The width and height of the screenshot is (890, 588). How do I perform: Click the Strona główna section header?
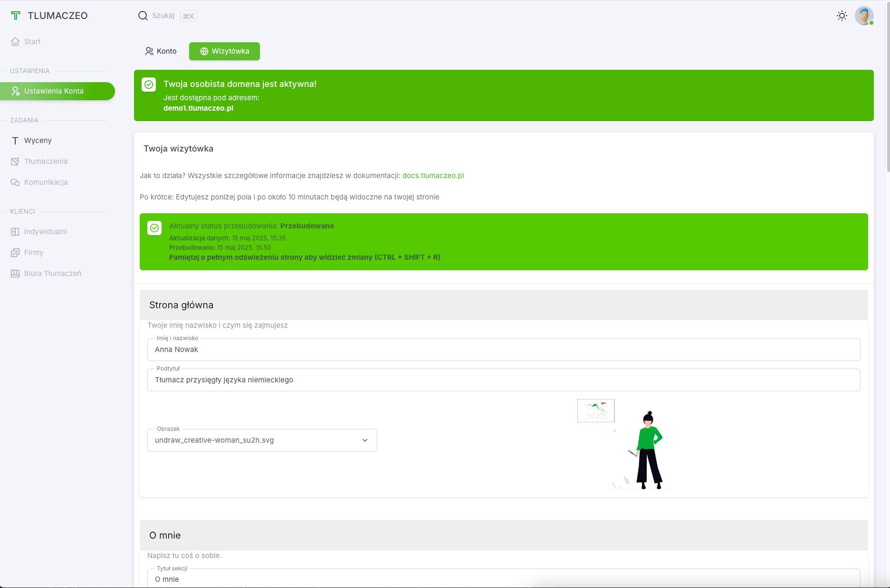[504, 305]
